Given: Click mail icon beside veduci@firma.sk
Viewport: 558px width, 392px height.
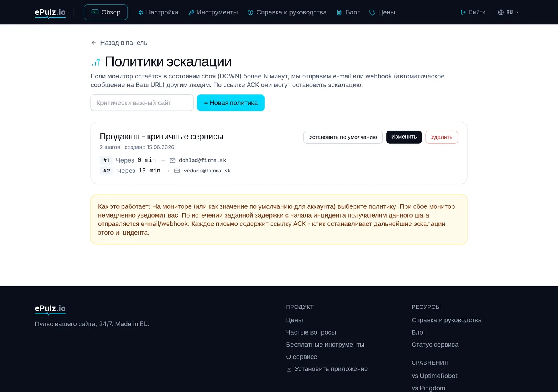Looking at the screenshot, I should (177, 171).
